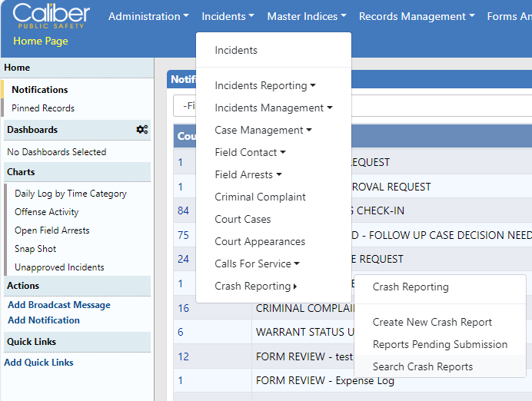The height and width of the screenshot is (401, 532).
Task: Expand the Records Management menu
Action: [x=416, y=16]
